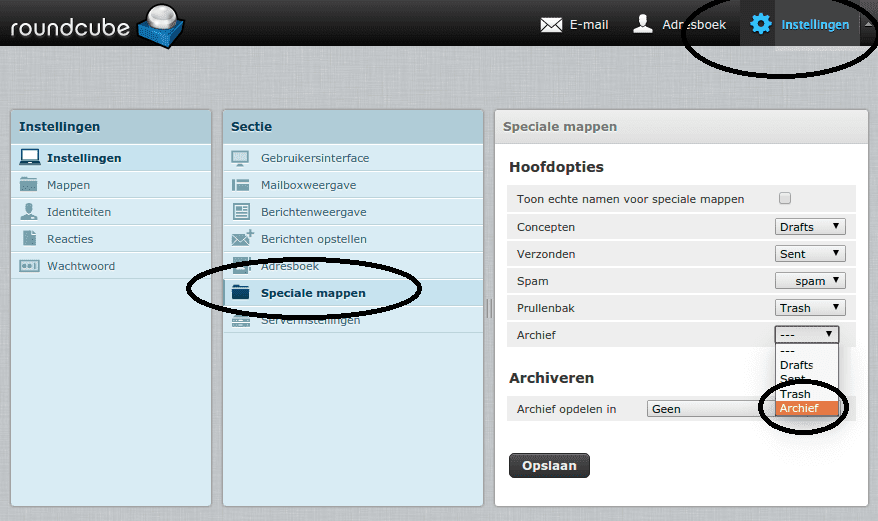
Task: Click the Identiteiten person icon
Action: pyautogui.click(x=30, y=212)
